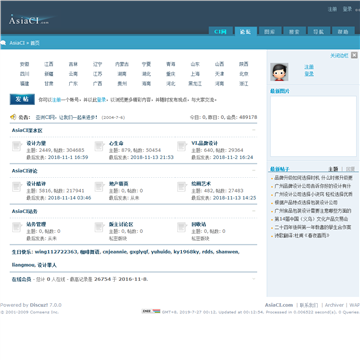Click forum icon beside VI品牌设计

182,146
